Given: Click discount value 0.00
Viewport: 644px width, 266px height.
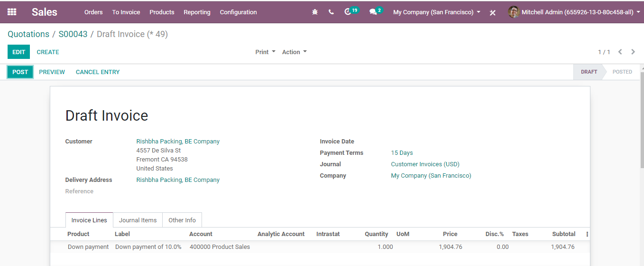Looking at the screenshot, I should tap(503, 247).
